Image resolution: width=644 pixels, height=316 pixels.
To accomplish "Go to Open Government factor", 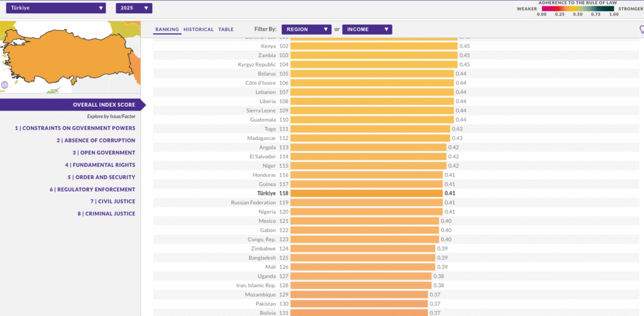I will (x=104, y=153).
